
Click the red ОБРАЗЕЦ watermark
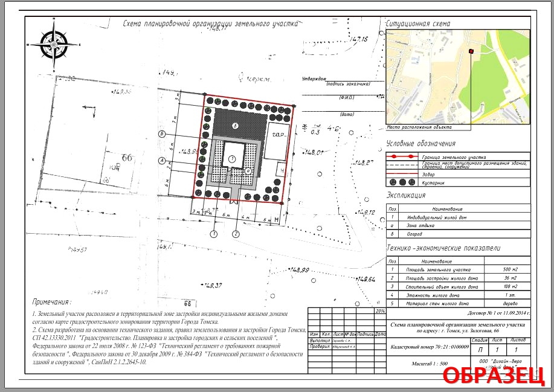(494, 374)
